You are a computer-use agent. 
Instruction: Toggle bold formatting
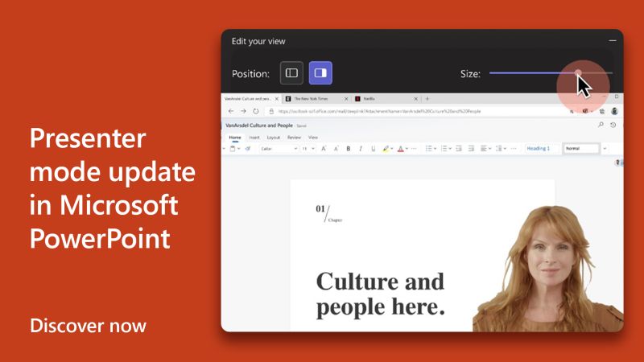point(349,149)
